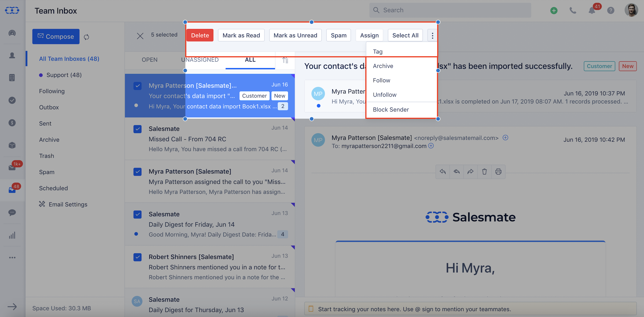Image resolution: width=644 pixels, height=317 pixels.
Task: Open the Companies building icon in sidebar
Action: point(12,78)
